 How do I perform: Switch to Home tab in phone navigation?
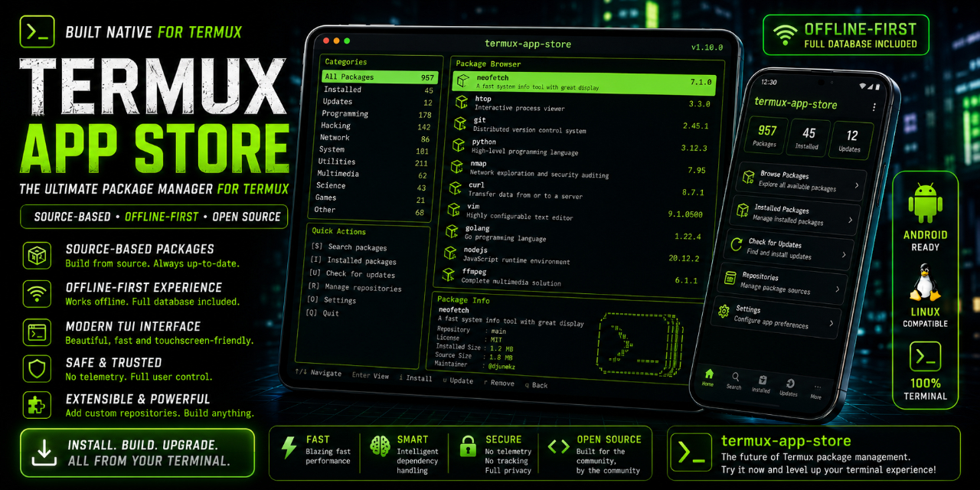click(708, 377)
